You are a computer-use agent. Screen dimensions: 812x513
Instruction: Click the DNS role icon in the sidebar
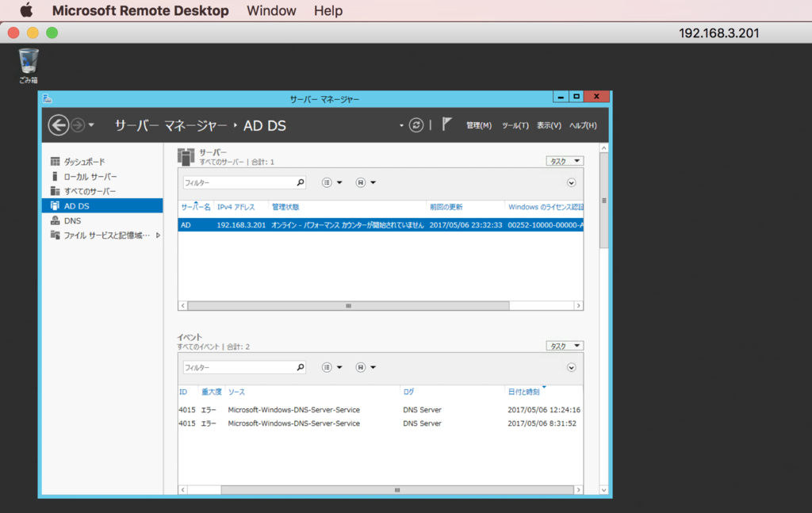(55, 220)
